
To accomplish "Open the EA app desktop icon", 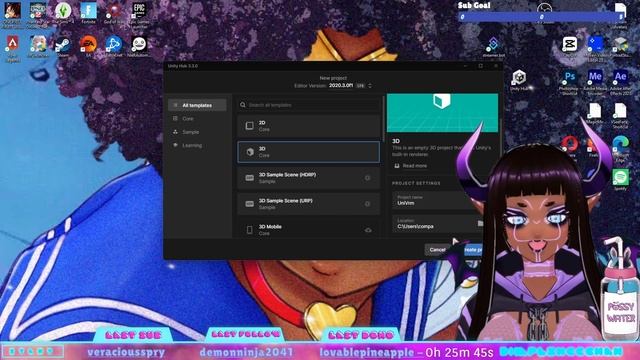I will click(x=88, y=46).
